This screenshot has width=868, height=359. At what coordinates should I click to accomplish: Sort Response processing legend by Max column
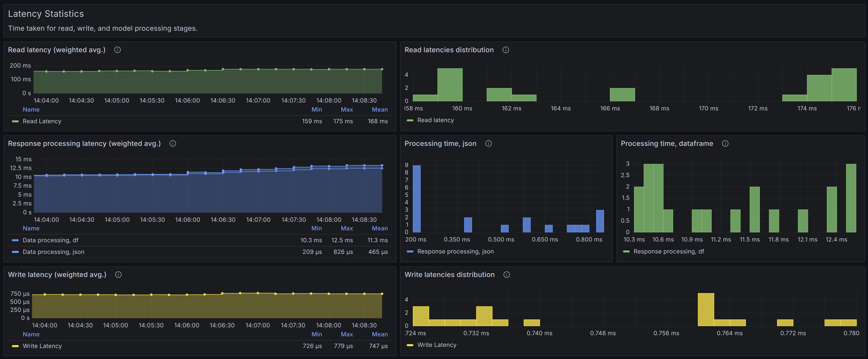coord(346,229)
